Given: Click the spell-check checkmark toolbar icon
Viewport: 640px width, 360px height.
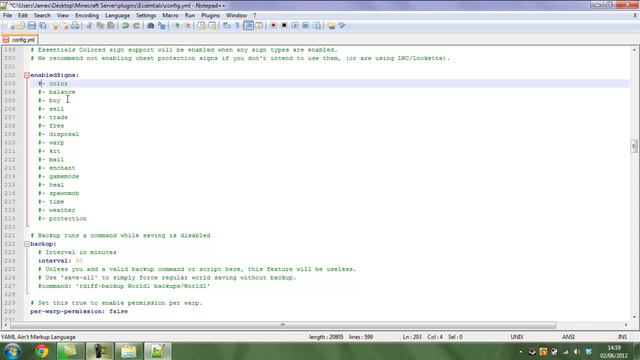Looking at the screenshot, I should coord(342,26).
